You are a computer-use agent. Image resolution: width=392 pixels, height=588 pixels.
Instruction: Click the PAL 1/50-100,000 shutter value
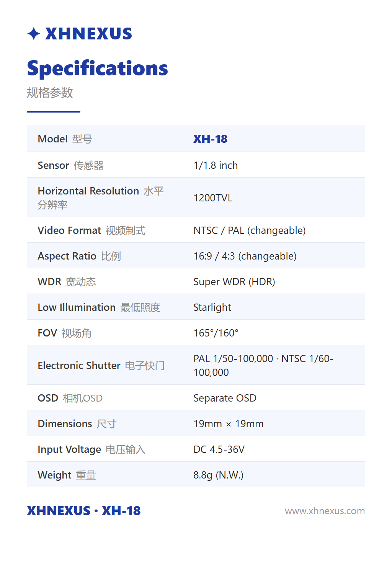pos(263,366)
